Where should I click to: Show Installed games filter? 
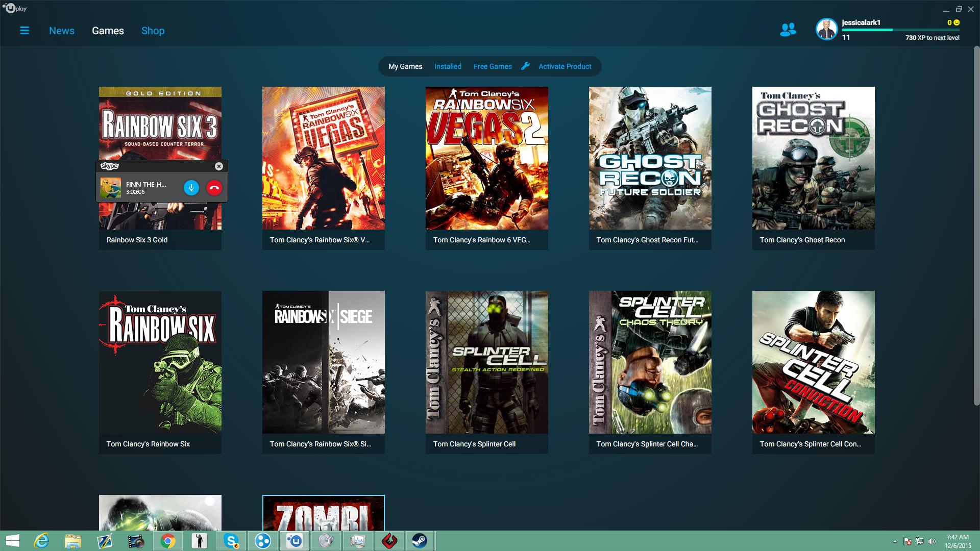click(448, 66)
